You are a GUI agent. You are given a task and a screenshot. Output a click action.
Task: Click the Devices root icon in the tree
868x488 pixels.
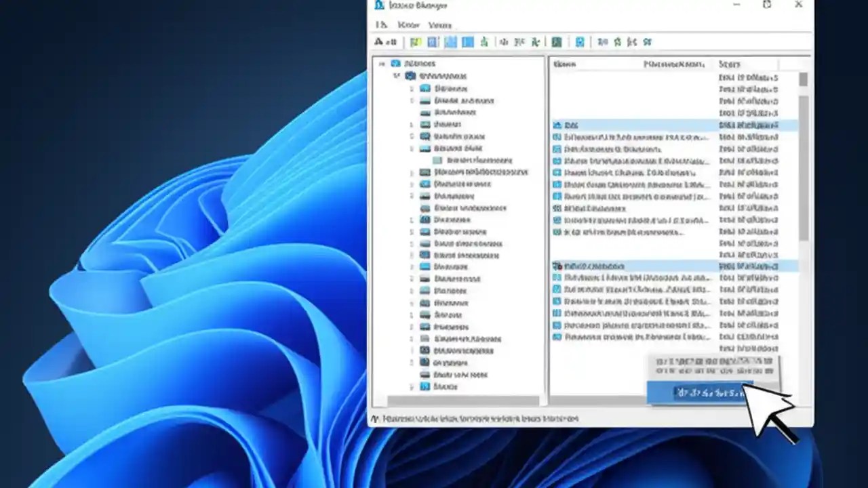395,63
